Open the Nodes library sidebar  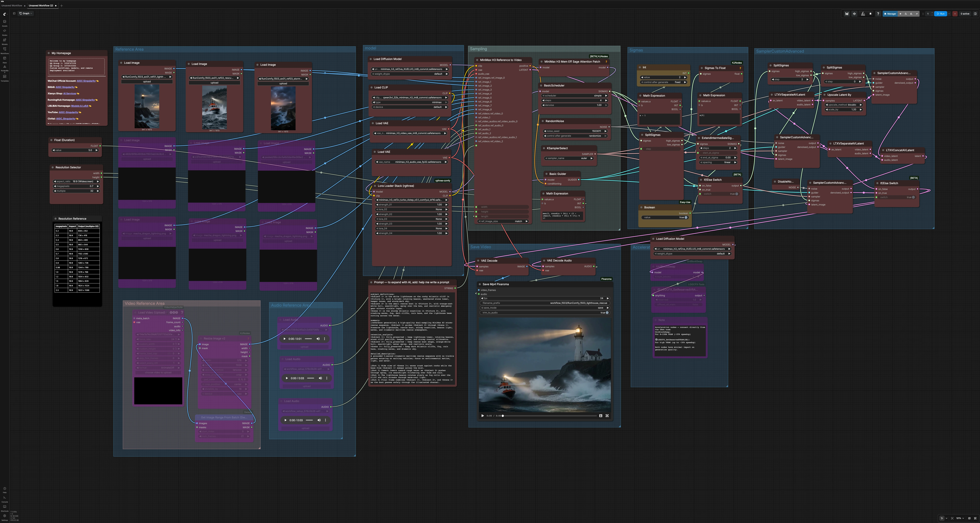5,32
